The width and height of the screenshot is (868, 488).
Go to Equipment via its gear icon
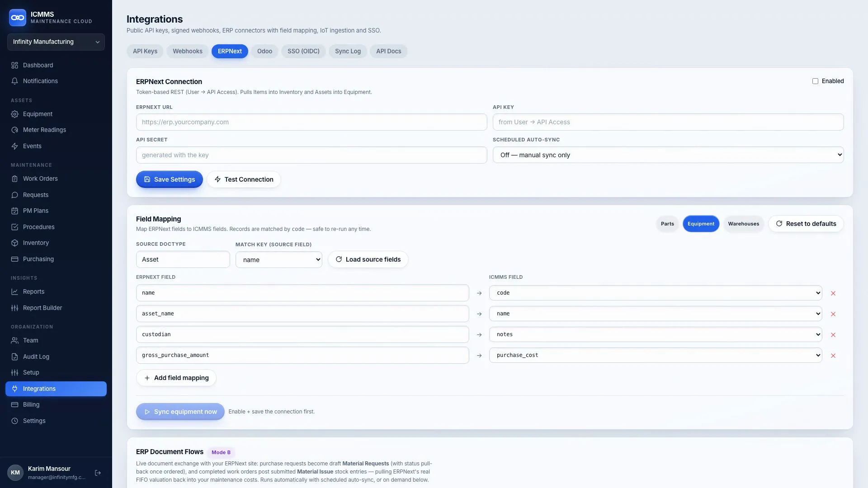[14, 114]
